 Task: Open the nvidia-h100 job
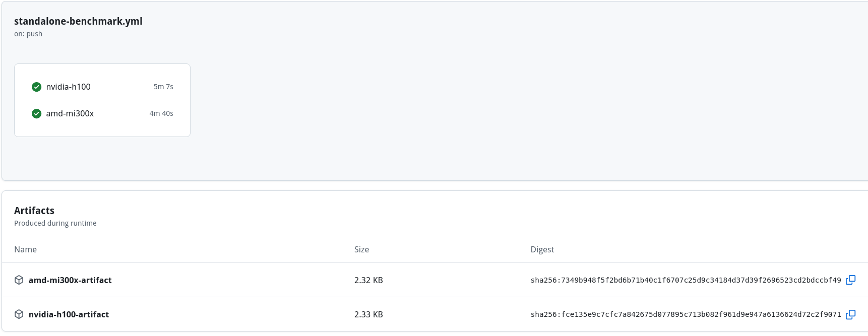[x=68, y=87]
